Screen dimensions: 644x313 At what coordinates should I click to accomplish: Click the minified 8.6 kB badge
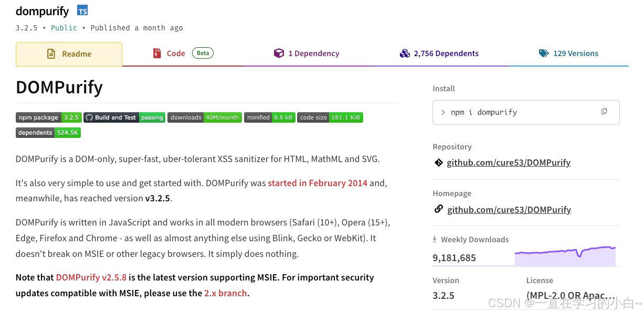[x=270, y=117]
